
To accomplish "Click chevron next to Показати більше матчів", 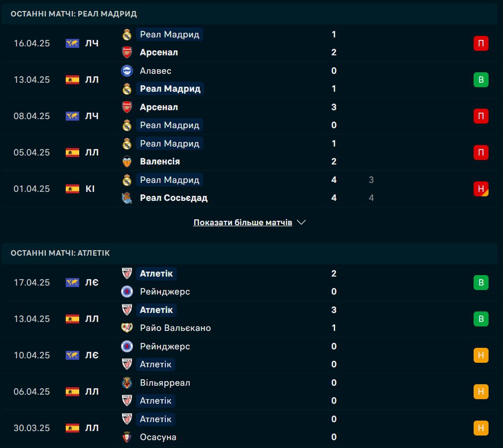I will tap(301, 222).
